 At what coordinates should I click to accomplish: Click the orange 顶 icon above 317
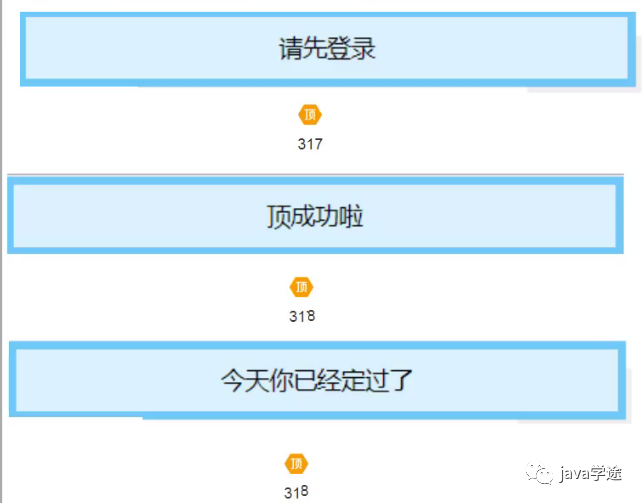310,114
